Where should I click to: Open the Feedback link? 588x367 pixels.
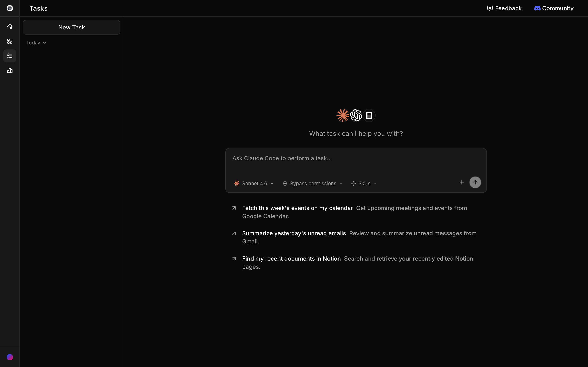click(x=504, y=8)
